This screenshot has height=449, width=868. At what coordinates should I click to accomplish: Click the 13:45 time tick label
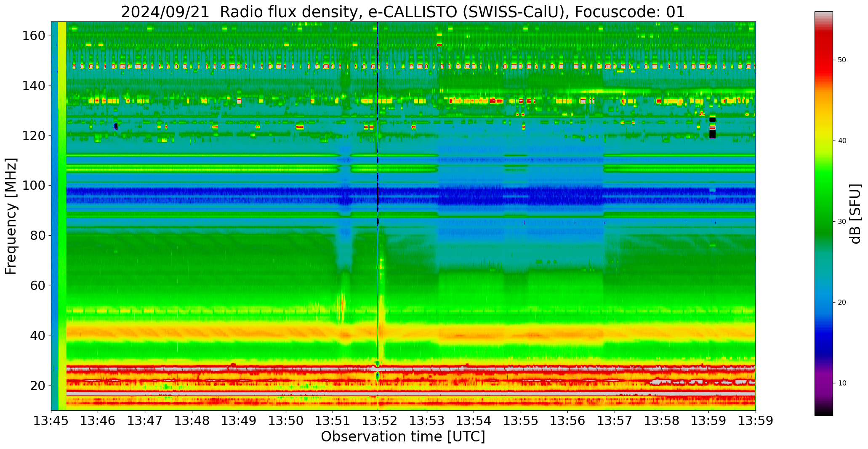[x=51, y=421]
